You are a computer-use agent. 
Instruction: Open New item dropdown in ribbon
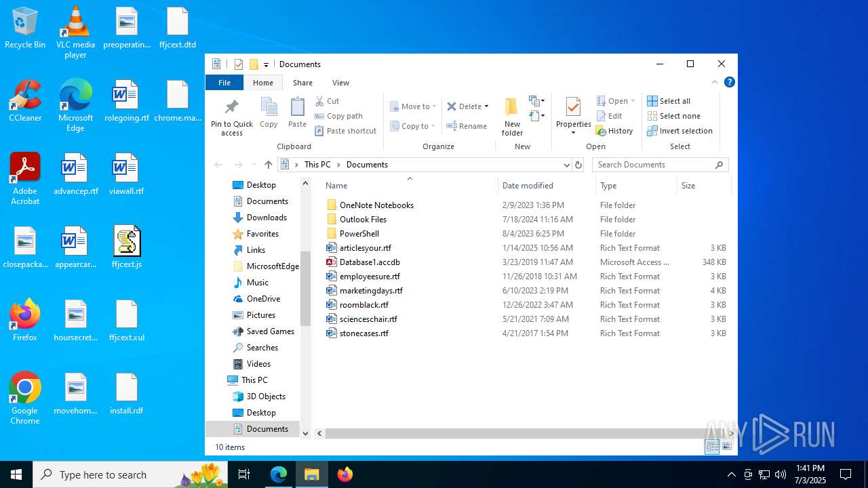click(x=537, y=101)
